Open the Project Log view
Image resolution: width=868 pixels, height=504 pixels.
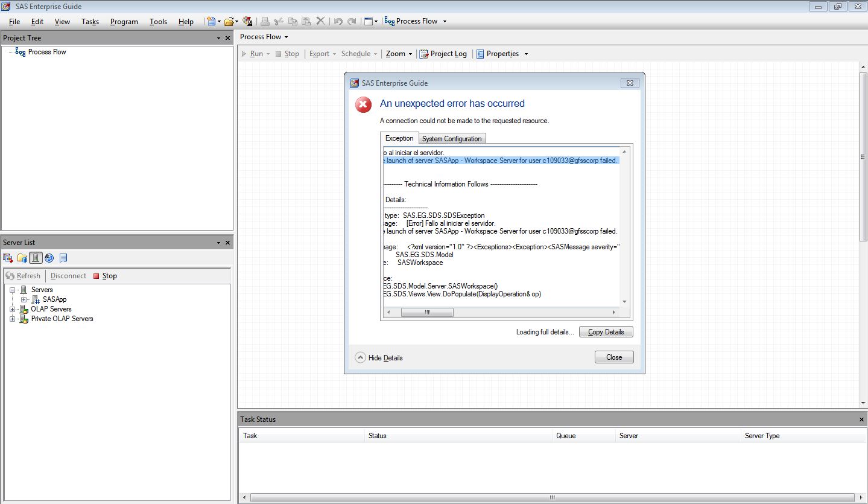pos(443,54)
